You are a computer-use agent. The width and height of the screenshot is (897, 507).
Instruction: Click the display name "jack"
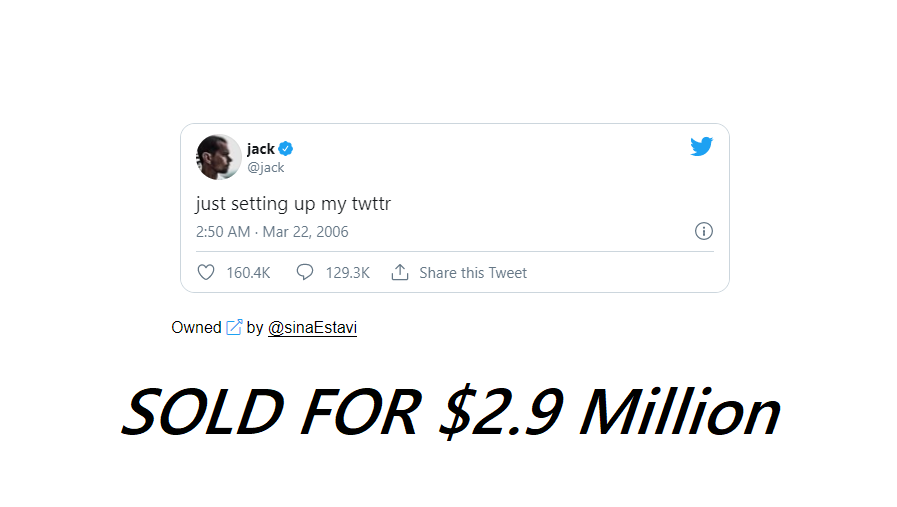click(x=260, y=149)
